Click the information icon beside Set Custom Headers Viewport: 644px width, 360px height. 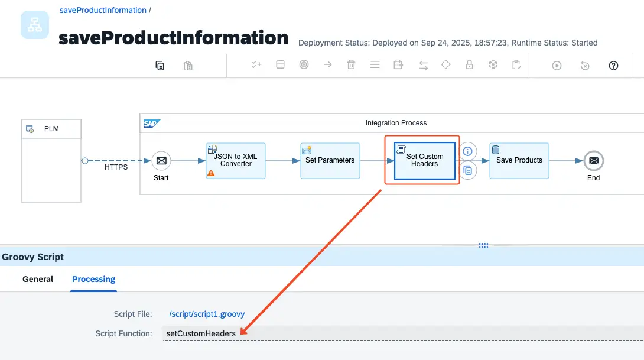(x=468, y=151)
